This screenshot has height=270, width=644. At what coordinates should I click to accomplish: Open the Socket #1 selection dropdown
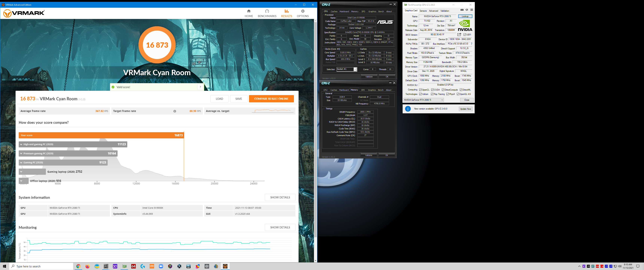pos(347,69)
